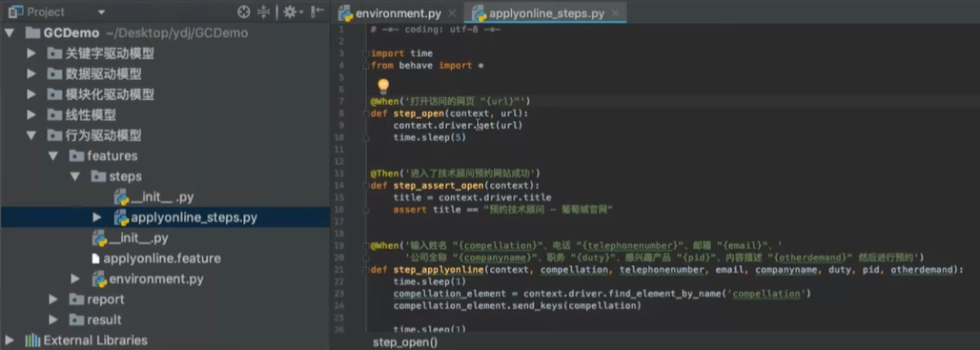
Task: Click the 模块化驱动模型 folder icon
Action: click(x=54, y=95)
